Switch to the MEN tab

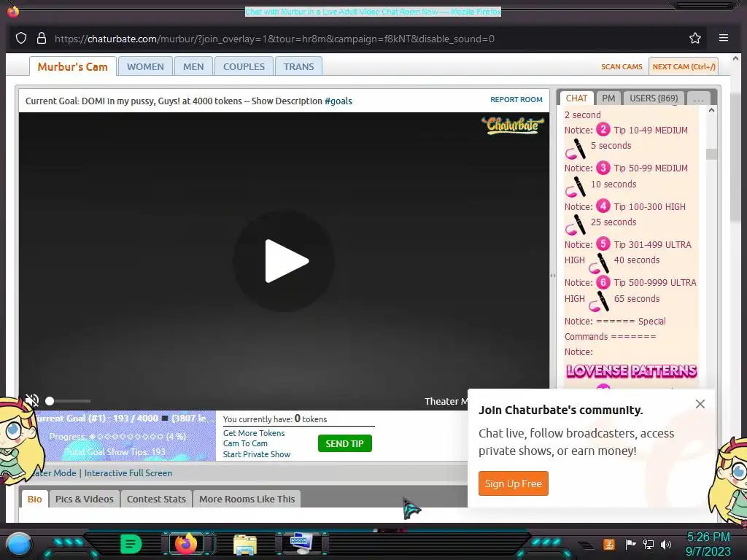pos(193,66)
